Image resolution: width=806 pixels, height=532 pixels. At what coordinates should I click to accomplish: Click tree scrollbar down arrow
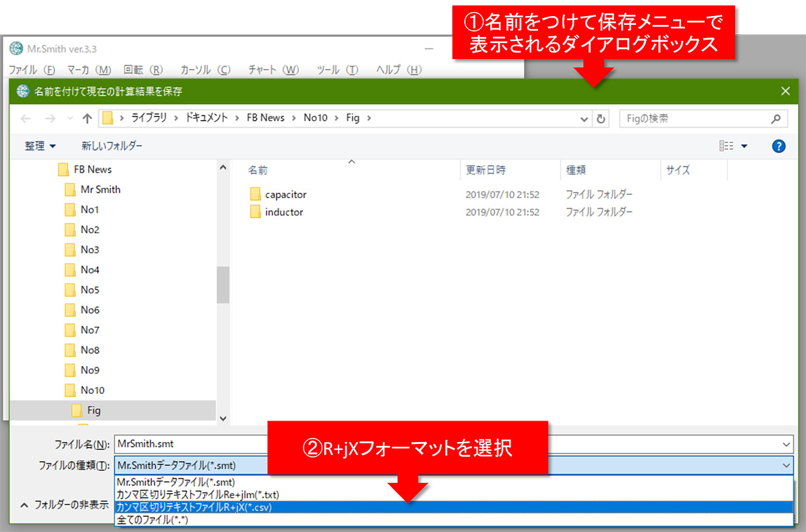(223, 418)
